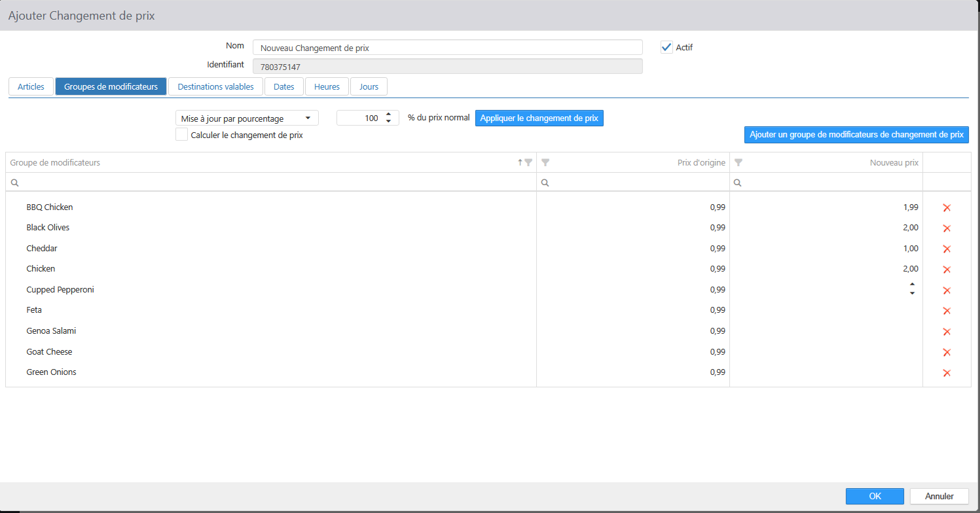Open filter for Groupe de modificateurs column
This screenshot has width=980, height=513.
tap(529, 162)
